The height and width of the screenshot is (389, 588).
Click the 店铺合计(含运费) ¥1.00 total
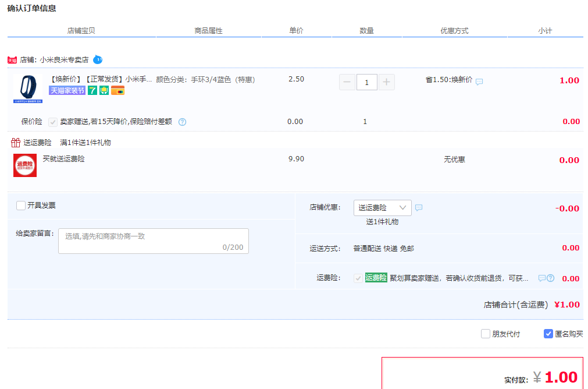(532, 305)
